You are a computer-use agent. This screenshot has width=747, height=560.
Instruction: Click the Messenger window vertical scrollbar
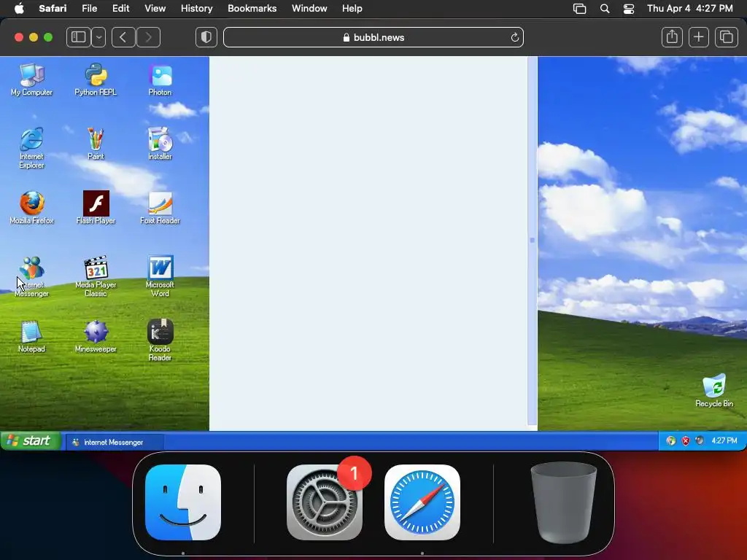coord(532,241)
